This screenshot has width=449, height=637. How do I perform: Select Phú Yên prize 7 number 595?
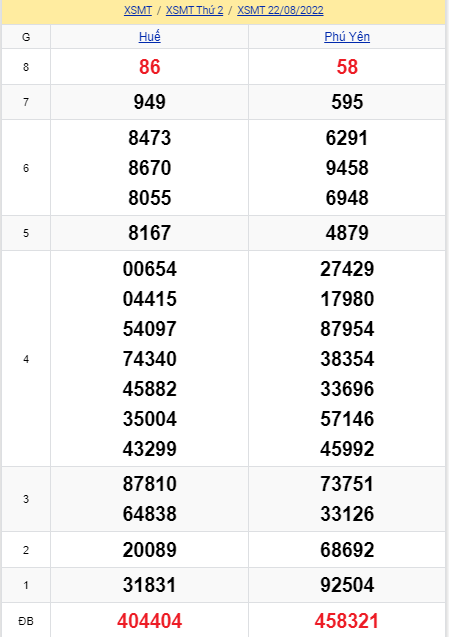pyautogui.click(x=347, y=102)
